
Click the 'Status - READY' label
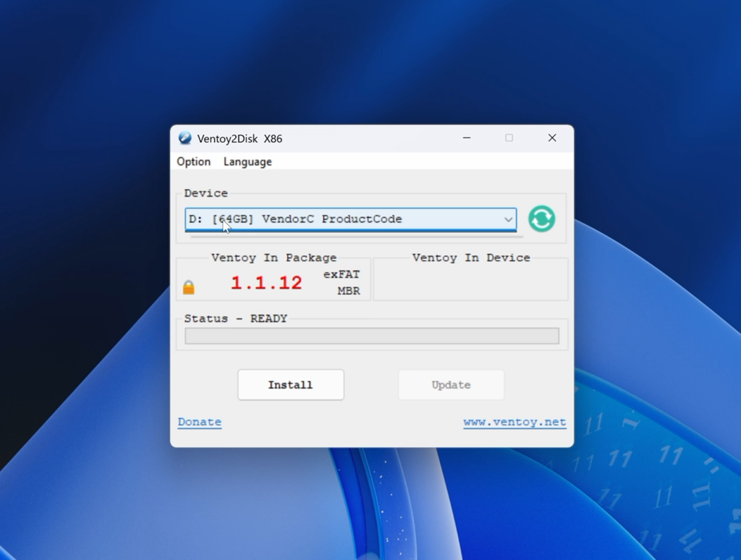[x=236, y=318]
